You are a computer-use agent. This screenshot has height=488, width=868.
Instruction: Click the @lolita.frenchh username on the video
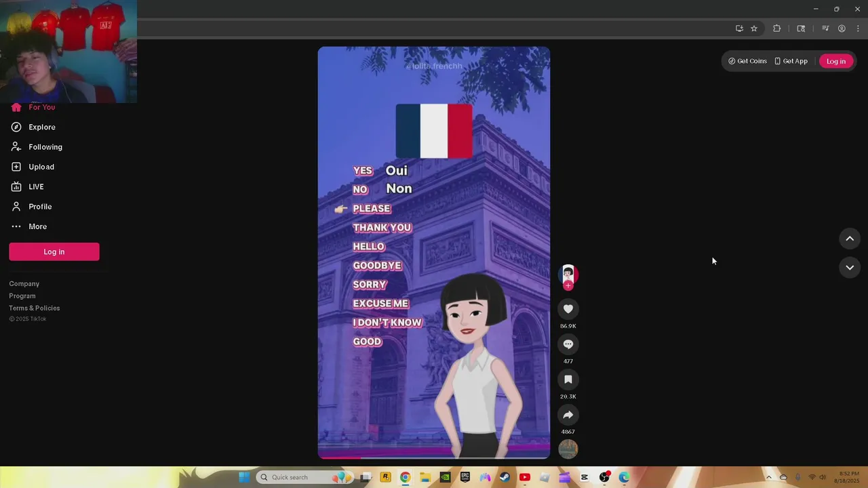(x=434, y=66)
